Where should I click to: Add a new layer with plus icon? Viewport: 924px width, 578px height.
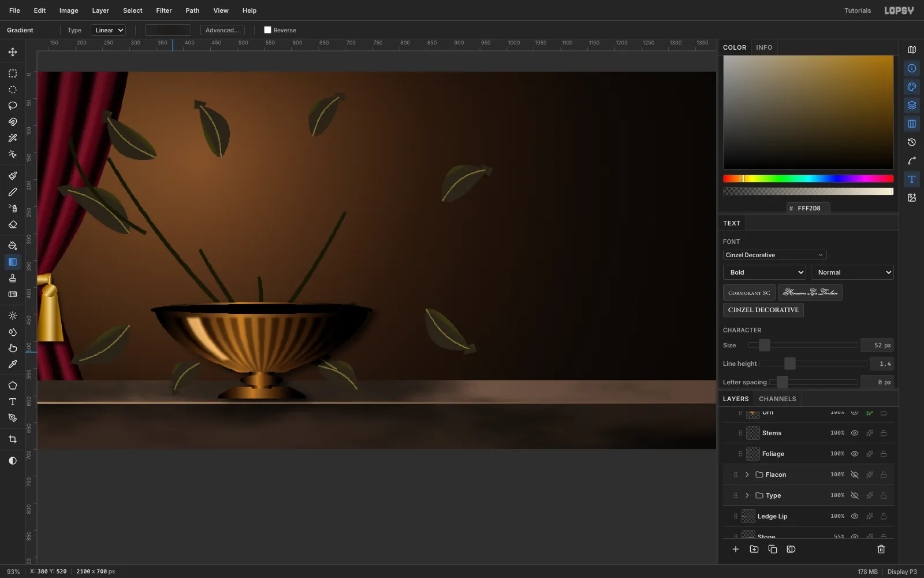tap(736, 549)
